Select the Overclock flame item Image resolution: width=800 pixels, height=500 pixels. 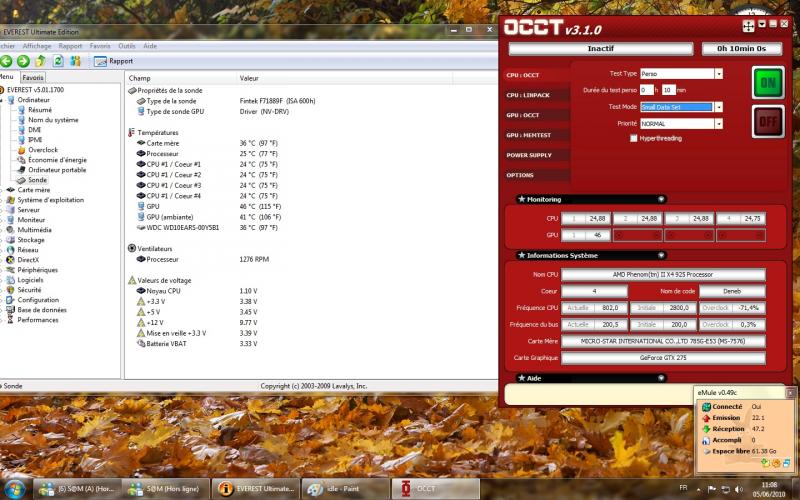[x=43, y=150]
